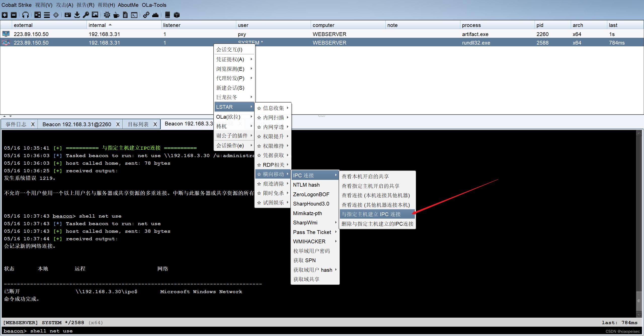The height and width of the screenshot is (336, 644).
Task: Click the beacon command input field
Action: pyautogui.click(x=302, y=331)
